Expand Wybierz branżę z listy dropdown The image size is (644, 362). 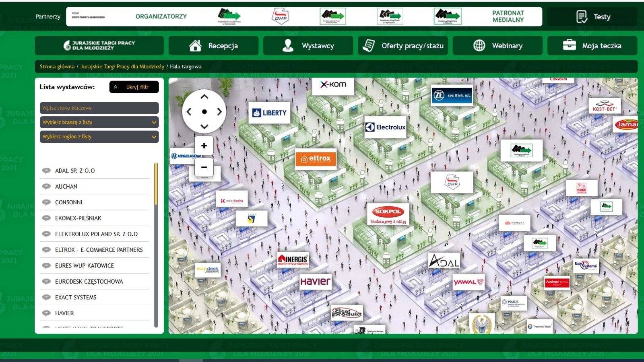[x=99, y=122]
